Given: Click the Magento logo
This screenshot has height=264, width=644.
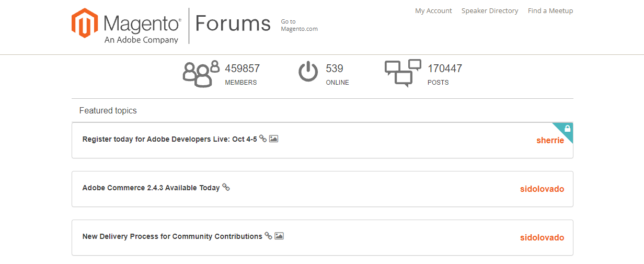Looking at the screenshot, I should click(126, 26).
